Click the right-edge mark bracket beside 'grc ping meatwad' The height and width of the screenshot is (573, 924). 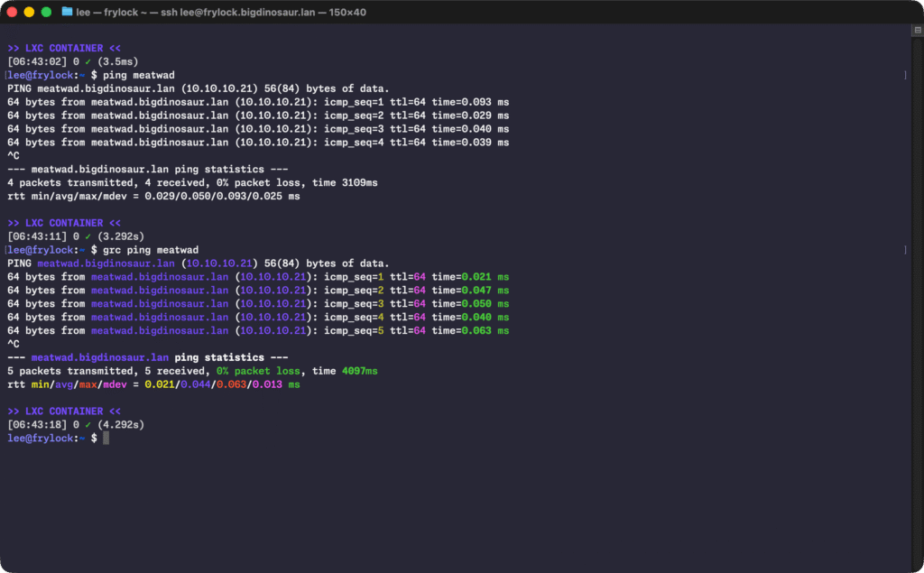(x=905, y=250)
